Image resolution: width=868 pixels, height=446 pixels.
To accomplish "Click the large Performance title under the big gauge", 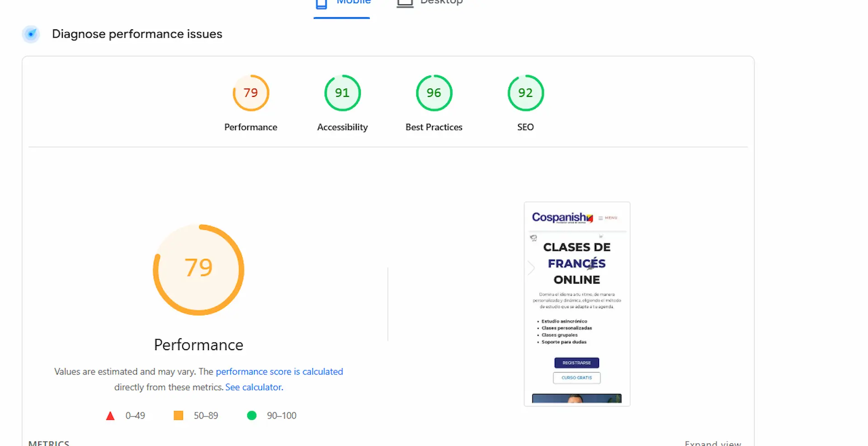I will pos(198,345).
